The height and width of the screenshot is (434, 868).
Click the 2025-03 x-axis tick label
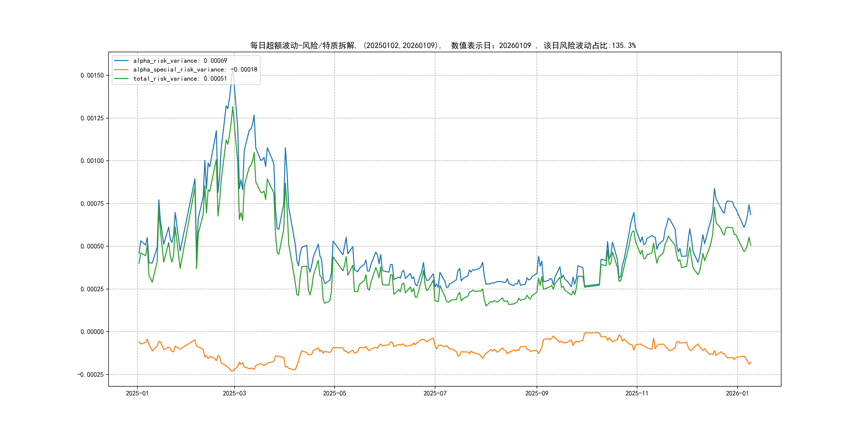(234, 393)
